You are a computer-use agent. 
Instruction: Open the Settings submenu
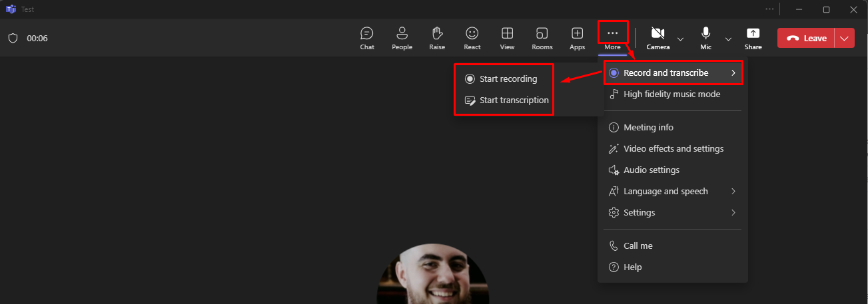(x=673, y=212)
